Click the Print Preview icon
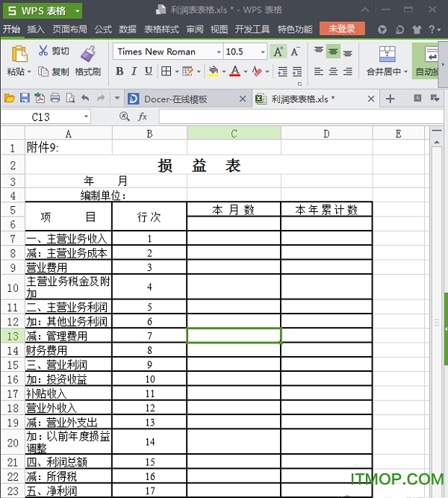The width and height of the screenshot is (448, 498). 70,98
